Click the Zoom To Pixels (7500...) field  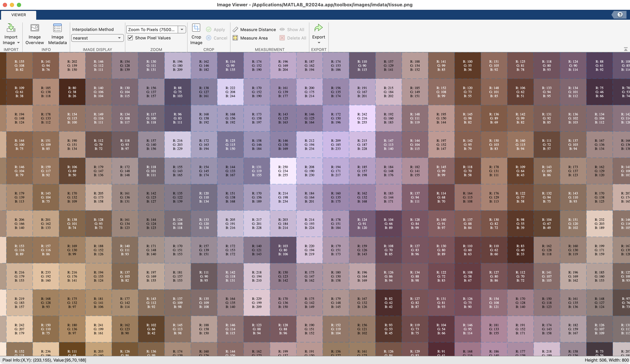tap(152, 30)
